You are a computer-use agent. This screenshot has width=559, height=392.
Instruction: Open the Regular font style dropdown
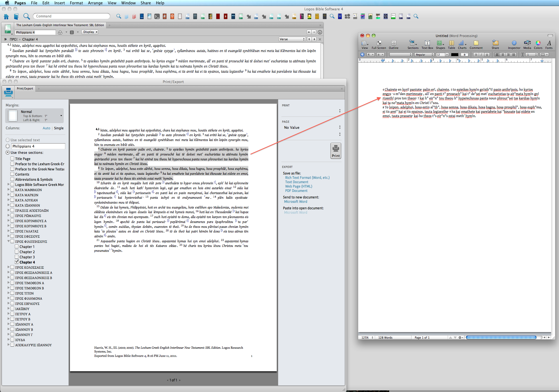point(424,55)
